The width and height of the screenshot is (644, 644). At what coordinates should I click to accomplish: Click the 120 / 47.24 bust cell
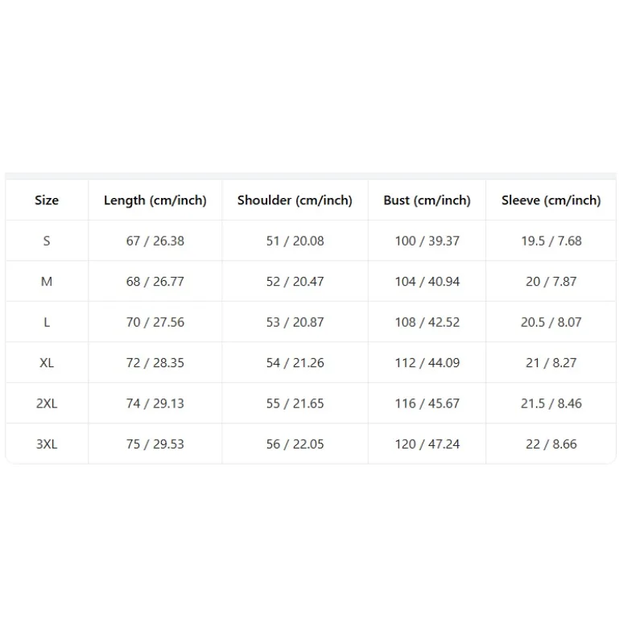point(427,444)
